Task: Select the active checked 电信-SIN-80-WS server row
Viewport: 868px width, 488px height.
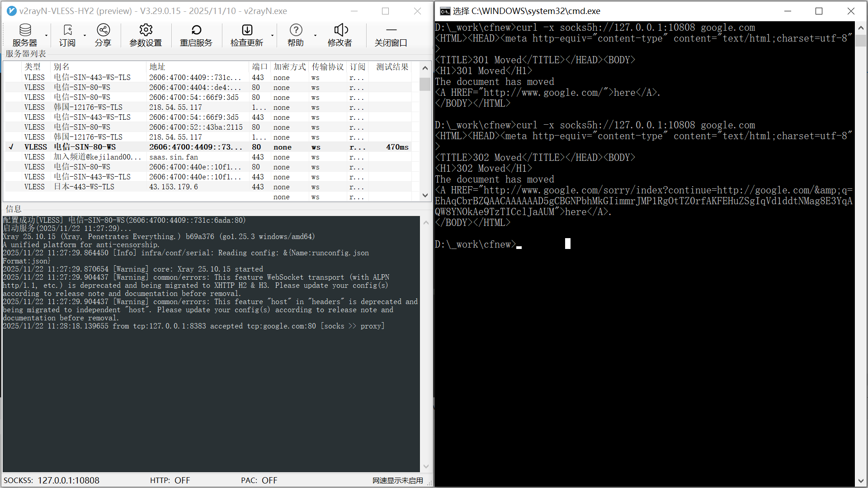Action: pyautogui.click(x=85, y=147)
